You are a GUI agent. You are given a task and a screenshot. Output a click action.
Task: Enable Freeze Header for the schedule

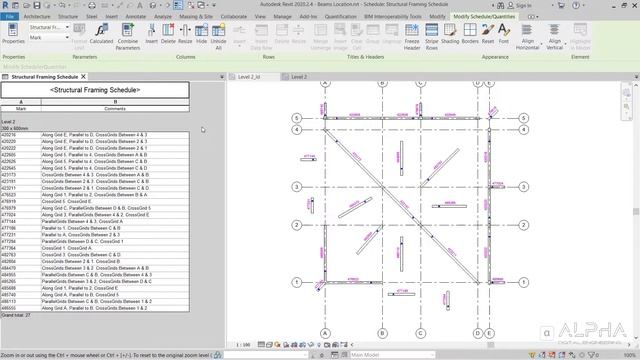point(412,36)
